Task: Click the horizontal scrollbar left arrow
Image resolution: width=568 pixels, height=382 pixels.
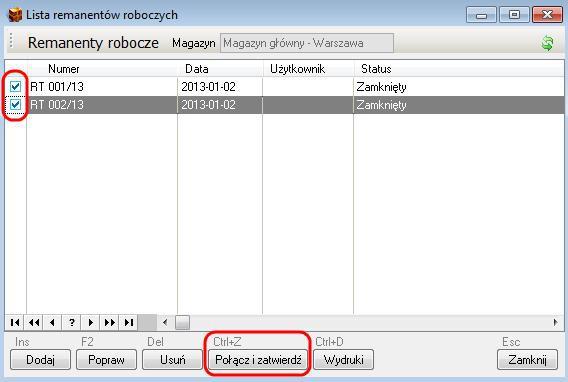Action: [x=165, y=322]
